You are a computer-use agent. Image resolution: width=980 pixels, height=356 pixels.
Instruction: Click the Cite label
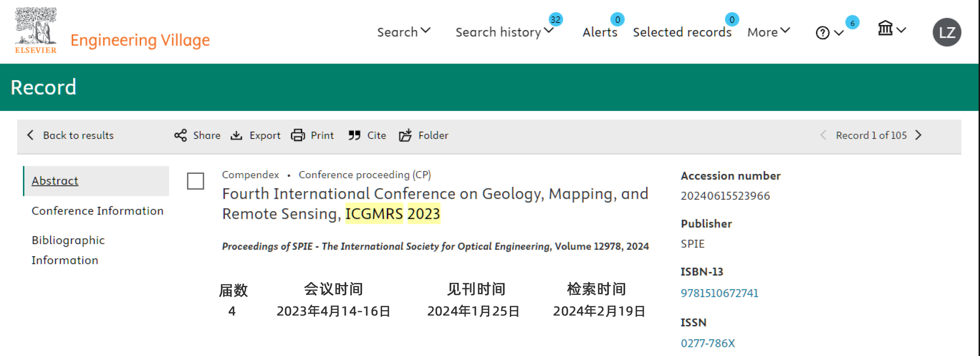tap(376, 135)
